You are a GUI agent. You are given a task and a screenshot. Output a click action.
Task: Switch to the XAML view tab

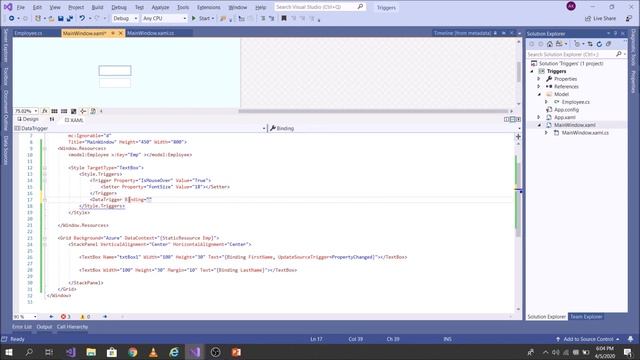click(74, 120)
